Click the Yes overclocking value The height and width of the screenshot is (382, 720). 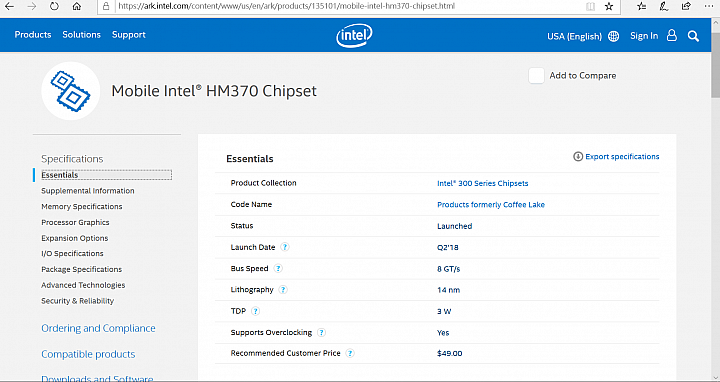tap(443, 332)
